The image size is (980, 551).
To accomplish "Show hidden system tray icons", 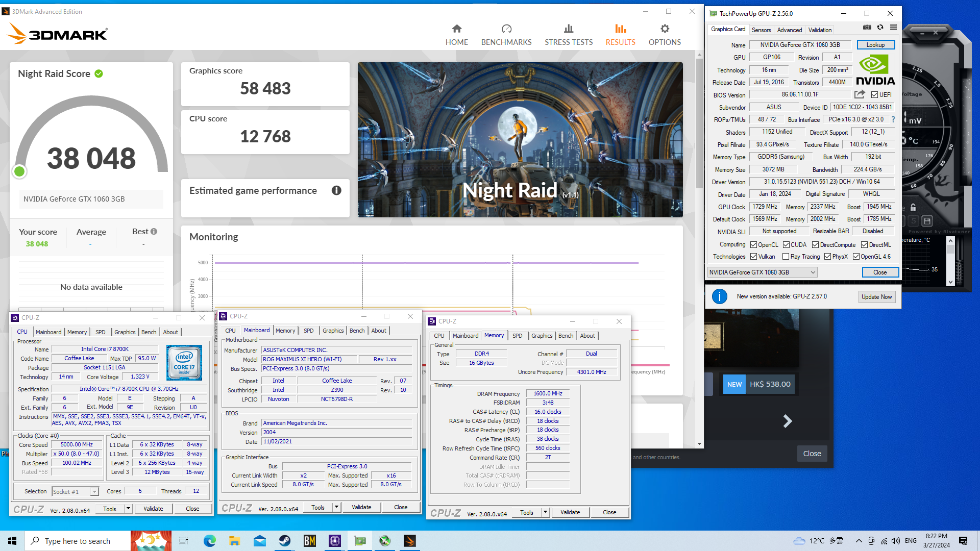I will pos(859,541).
